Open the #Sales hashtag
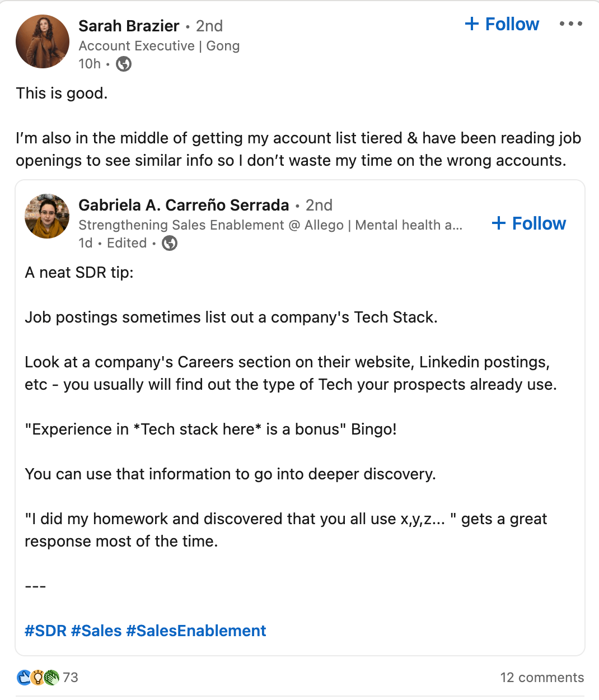 pyautogui.click(x=96, y=631)
